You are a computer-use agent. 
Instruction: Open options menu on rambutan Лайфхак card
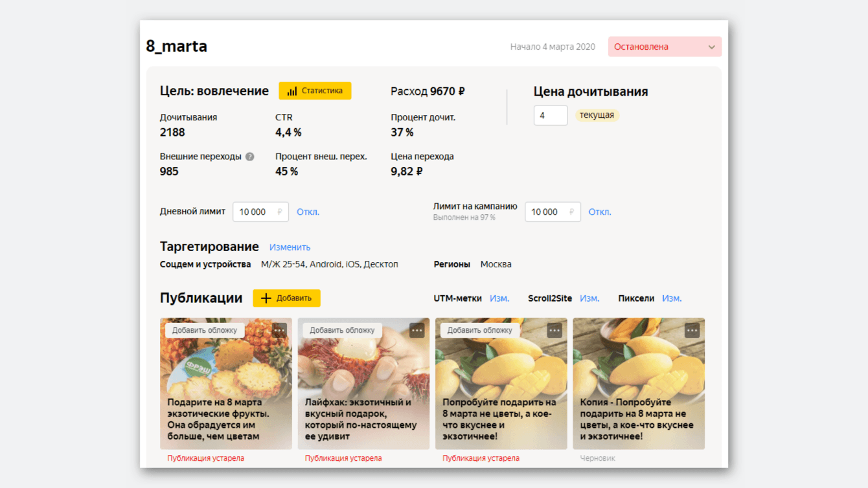(x=417, y=330)
